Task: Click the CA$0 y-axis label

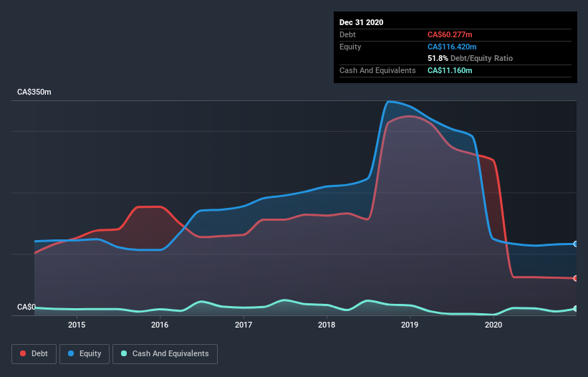Action: 26,307
